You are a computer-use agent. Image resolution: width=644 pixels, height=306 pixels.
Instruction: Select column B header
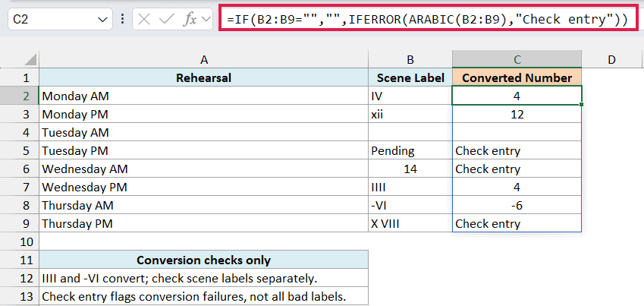[x=410, y=60]
